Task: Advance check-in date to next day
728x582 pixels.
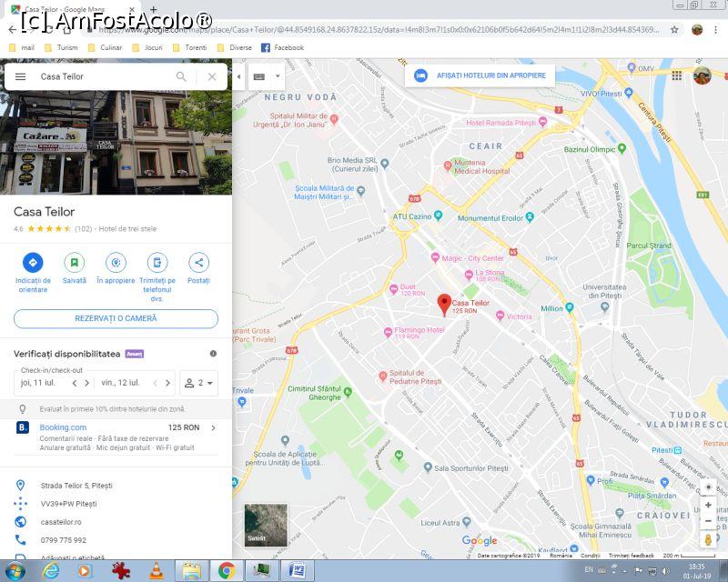Action: click(x=87, y=383)
